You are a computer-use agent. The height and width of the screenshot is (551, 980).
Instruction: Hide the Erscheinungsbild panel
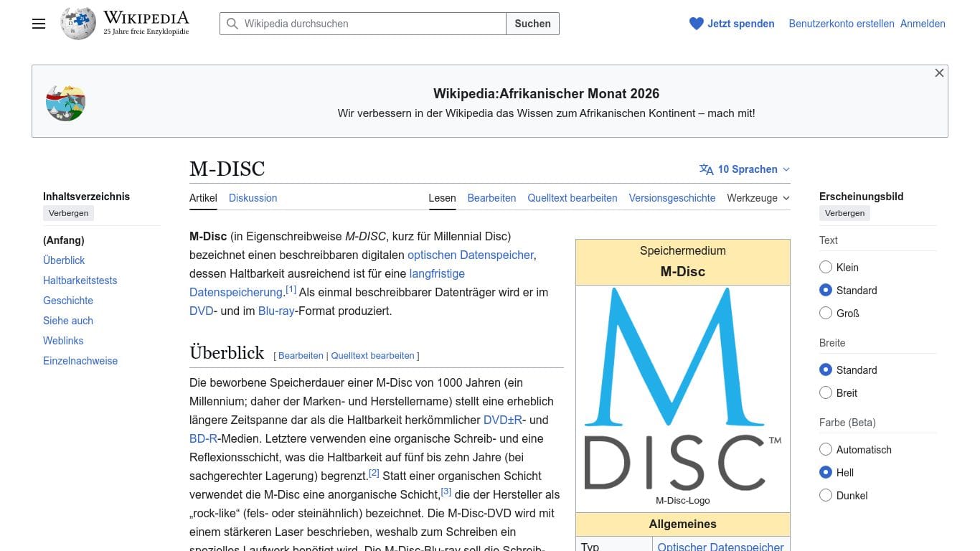coord(845,213)
